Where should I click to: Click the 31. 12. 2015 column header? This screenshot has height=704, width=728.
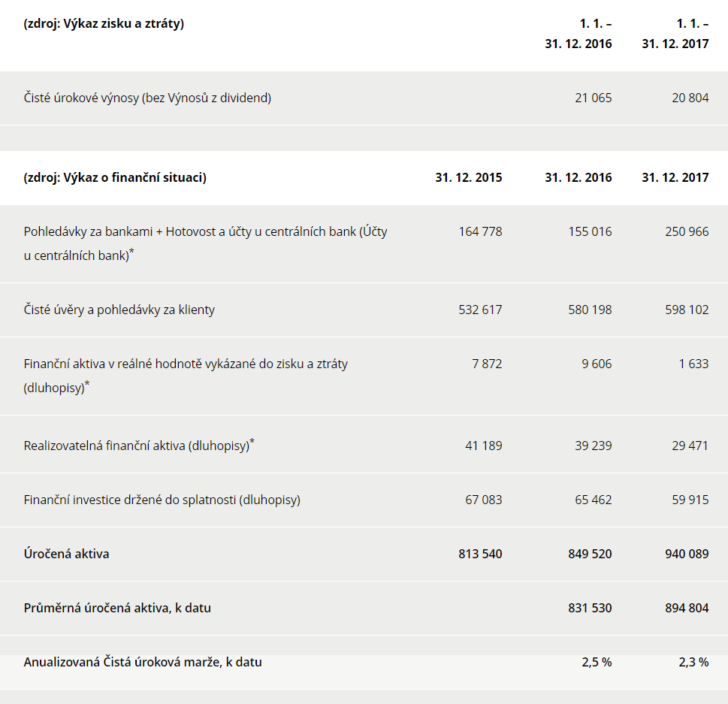[x=469, y=177]
